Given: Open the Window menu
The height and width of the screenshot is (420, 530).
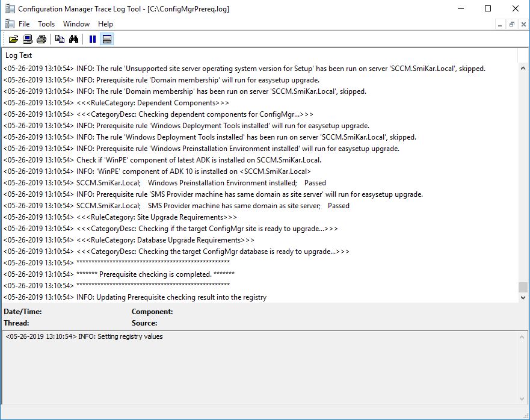Looking at the screenshot, I should tap(76, 24).
